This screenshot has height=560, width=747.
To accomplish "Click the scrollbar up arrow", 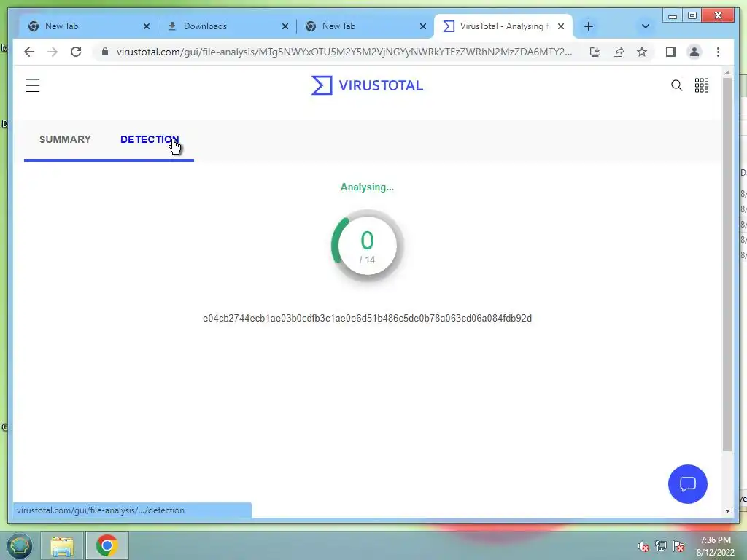I will tap(727, 72).
